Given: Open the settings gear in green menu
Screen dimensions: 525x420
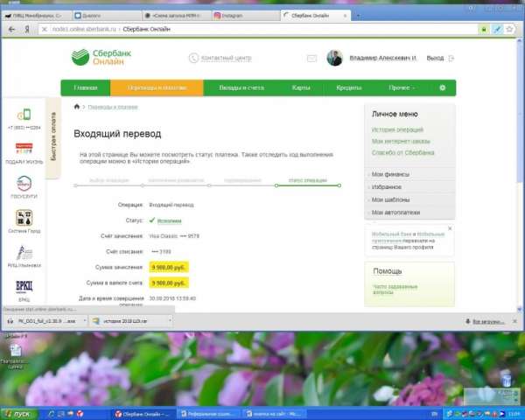Looking at the screenshot, I should tap(442, 87).
